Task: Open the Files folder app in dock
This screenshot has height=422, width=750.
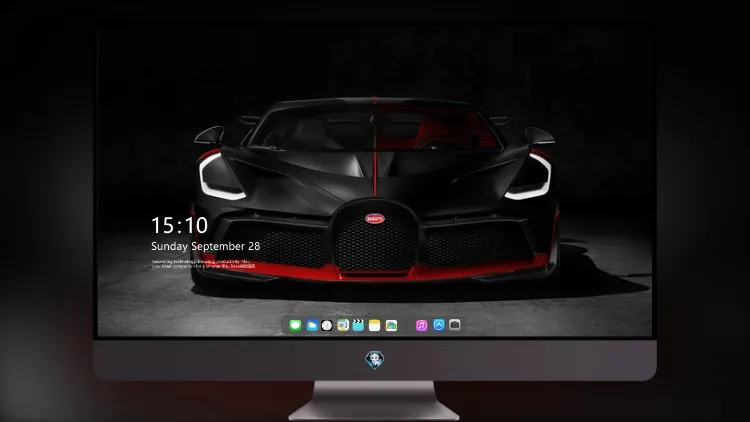Action: click(x=391, y=325)
